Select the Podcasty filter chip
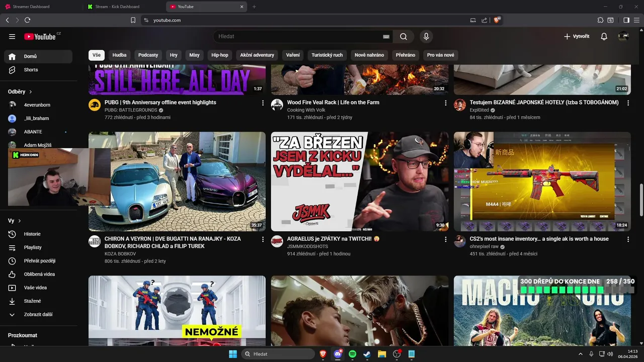 [148, 55]
